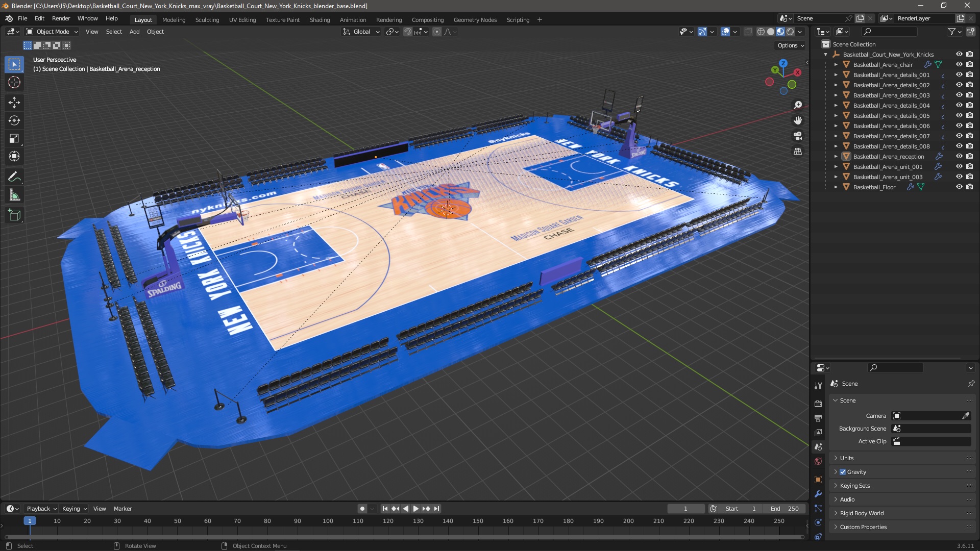Select the Add Cube tool
The width and height of the screenshot is (980, 551).
click(x=14, y=215)
